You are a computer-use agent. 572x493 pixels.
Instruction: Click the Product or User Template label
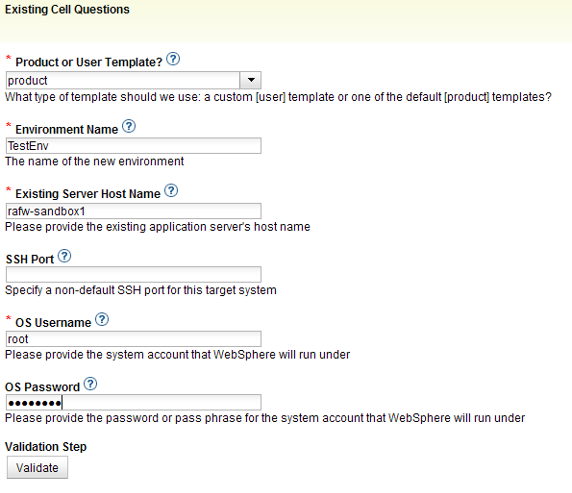tap(89, 62)
